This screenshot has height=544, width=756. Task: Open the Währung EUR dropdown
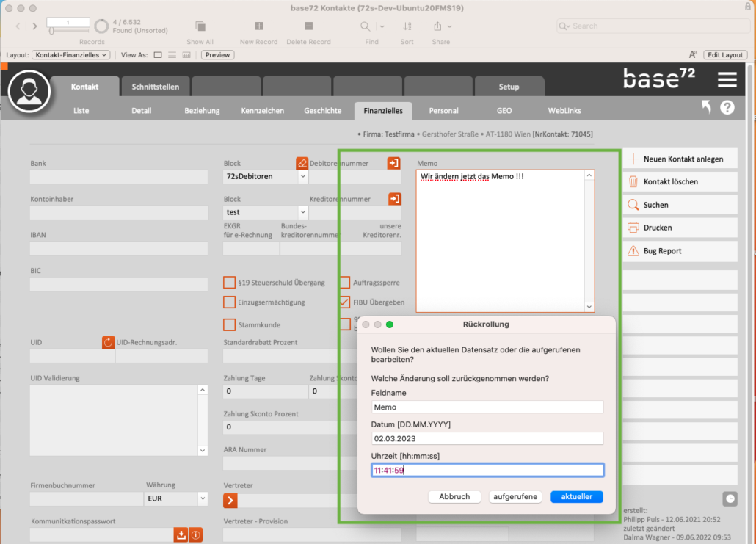point(203,498)
